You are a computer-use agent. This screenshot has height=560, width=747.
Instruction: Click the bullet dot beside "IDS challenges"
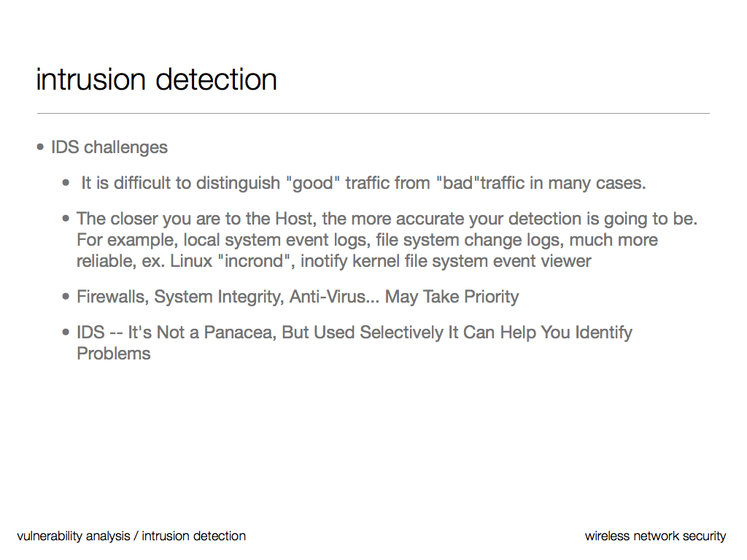click(x=40, y=147)
